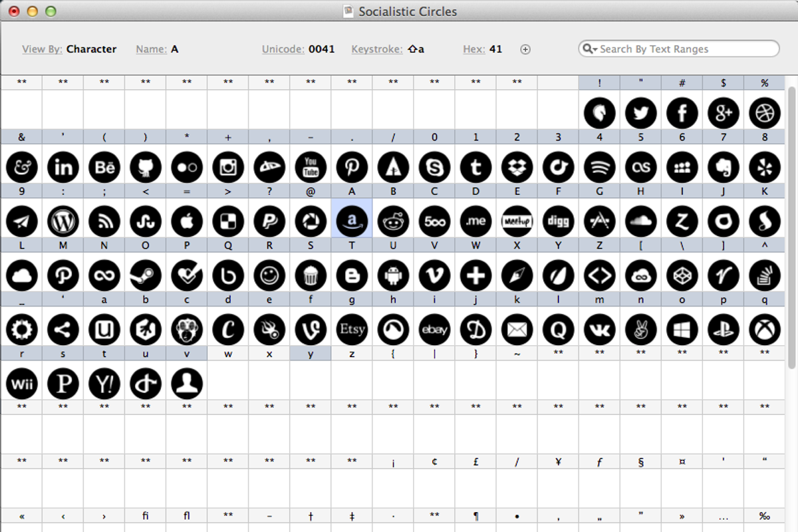Click the Name label link

[x=151, y=49]
